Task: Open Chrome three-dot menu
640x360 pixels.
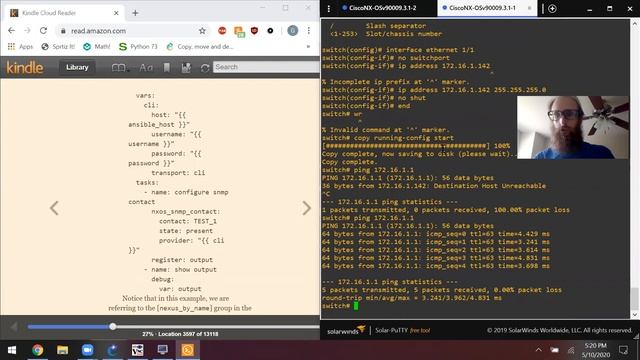Action: click(x=309, y=31)
